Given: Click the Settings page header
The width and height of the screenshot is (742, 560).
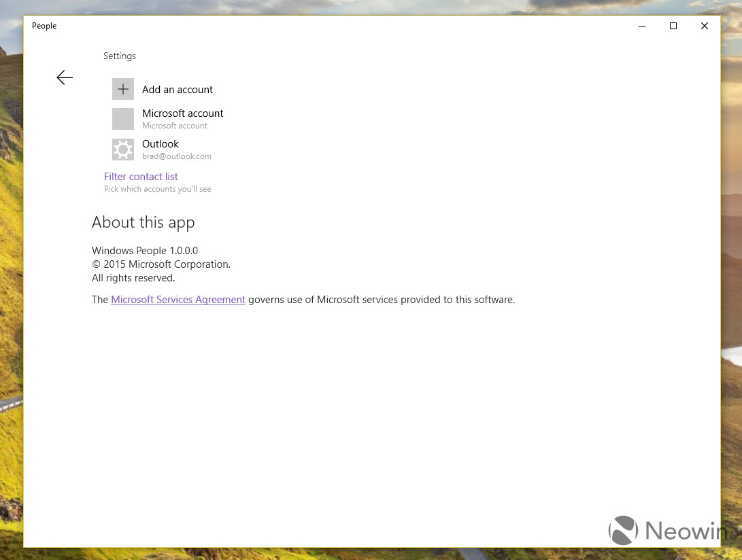Looking at the screenshot, I should point(120,56).
